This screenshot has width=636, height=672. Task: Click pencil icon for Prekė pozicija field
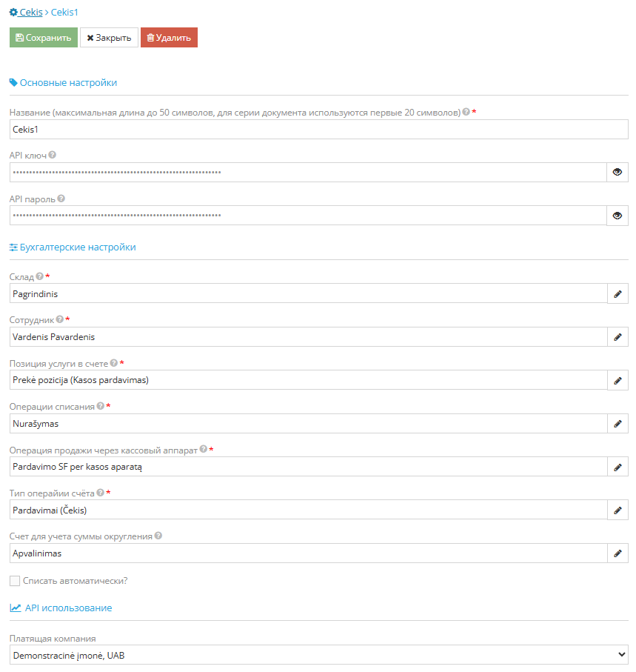pyautogui.click(x=617, y=380)
